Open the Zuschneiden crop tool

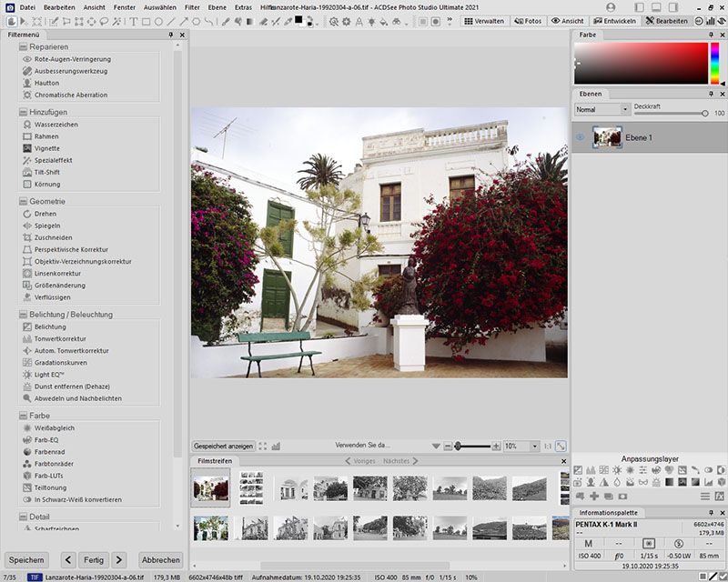pos(53,237)
